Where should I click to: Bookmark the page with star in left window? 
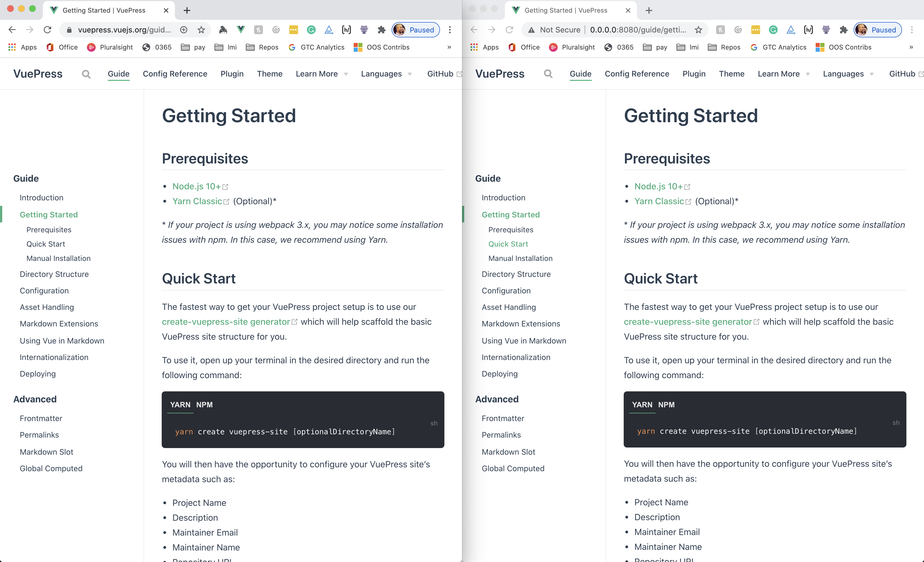201,30
